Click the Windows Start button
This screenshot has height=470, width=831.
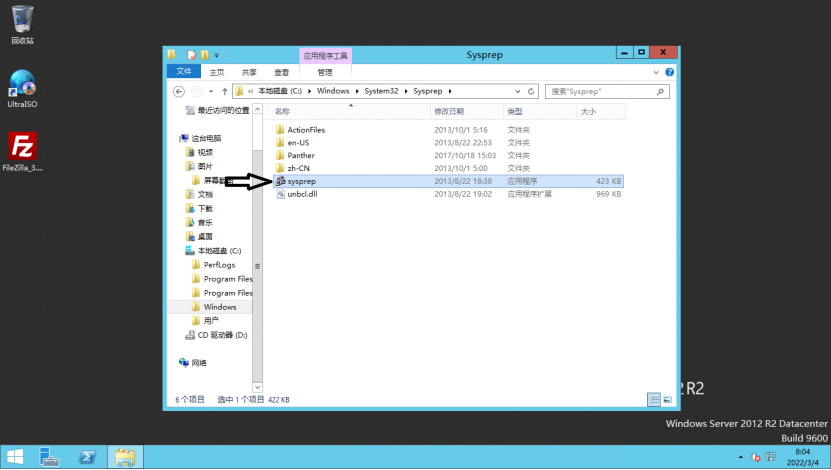coord(15,457)
